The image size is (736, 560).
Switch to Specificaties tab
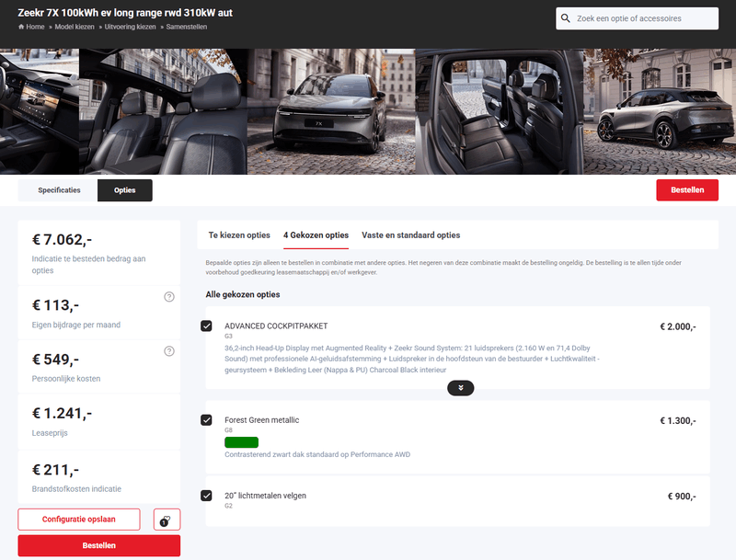[x=59, y=190]
